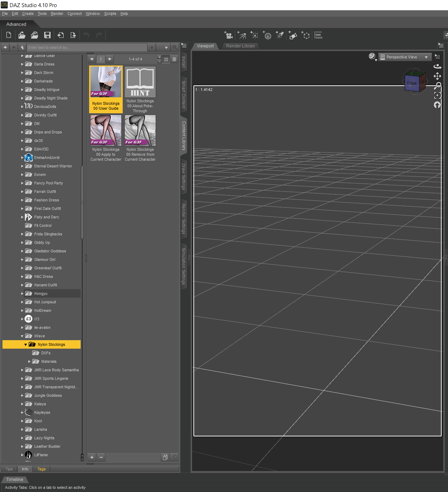Click the search text input field
This screenshot has width=448, height=492.
87,47
